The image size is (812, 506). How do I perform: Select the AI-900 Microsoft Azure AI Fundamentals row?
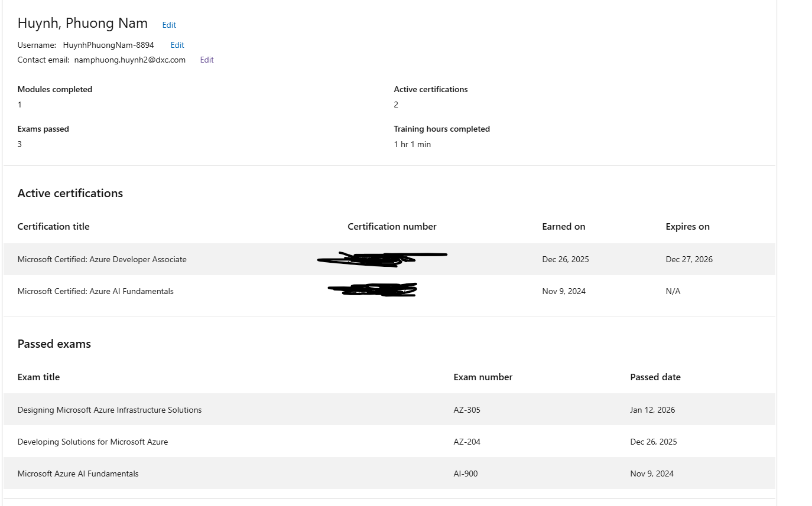click(x=77, y=473)
